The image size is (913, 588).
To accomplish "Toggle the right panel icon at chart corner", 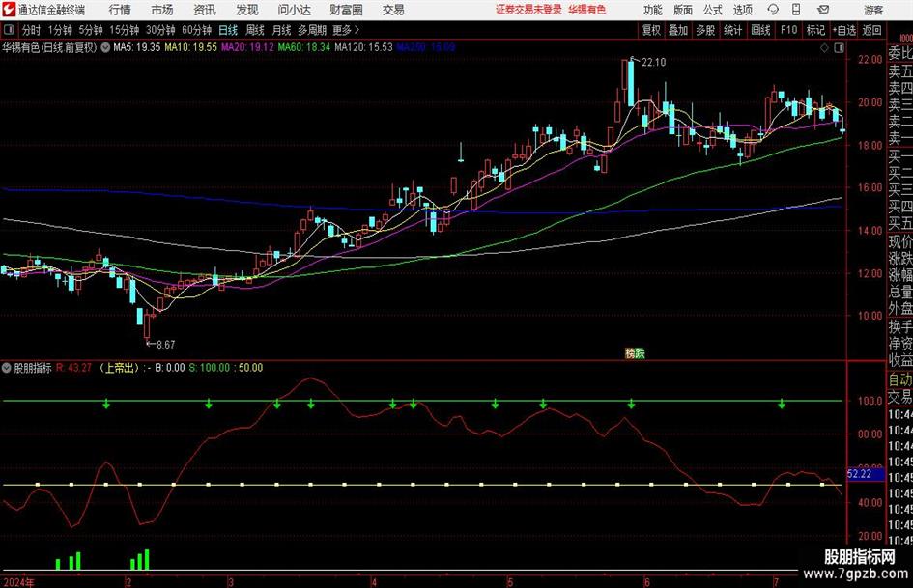I will pos(839,48).
